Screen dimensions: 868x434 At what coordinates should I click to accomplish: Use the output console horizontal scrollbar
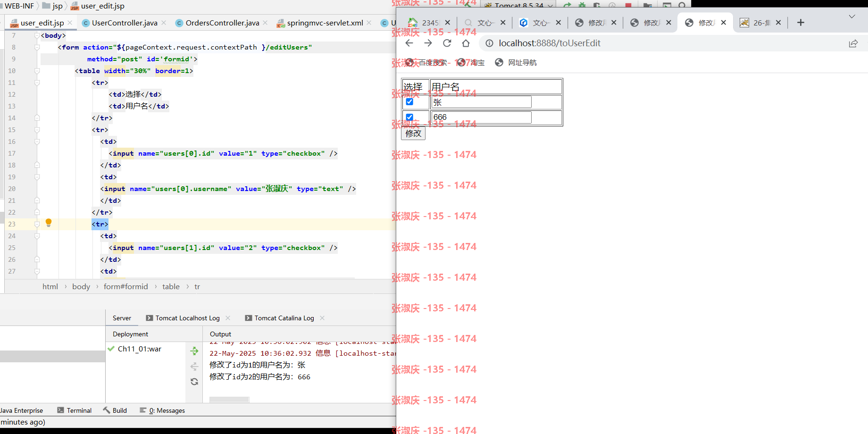229,400
